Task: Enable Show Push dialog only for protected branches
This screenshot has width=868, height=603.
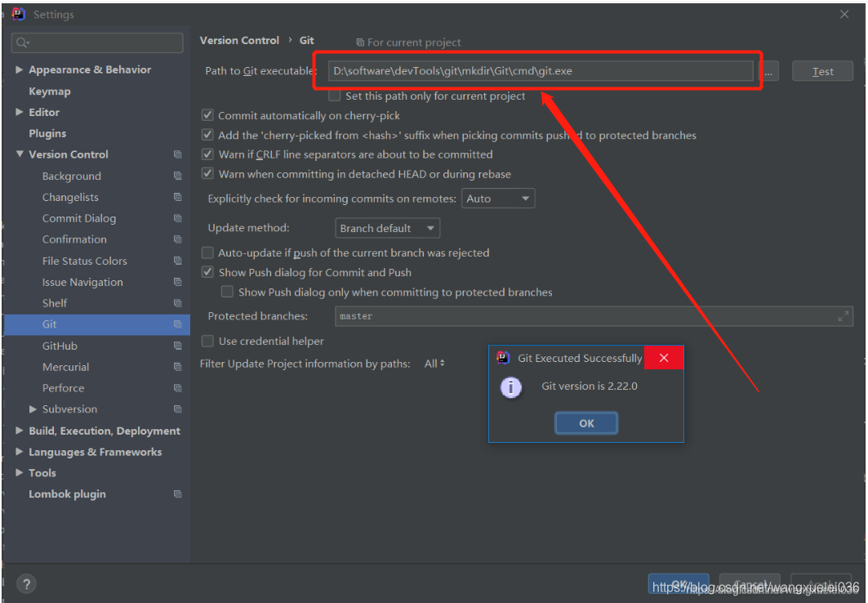Action: (227, 292)
